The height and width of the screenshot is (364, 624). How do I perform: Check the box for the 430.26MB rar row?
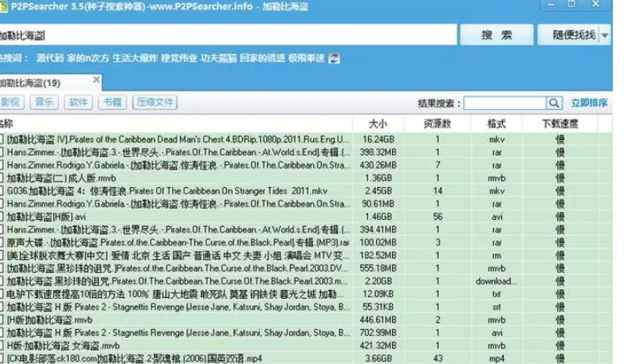click(2, 165)
